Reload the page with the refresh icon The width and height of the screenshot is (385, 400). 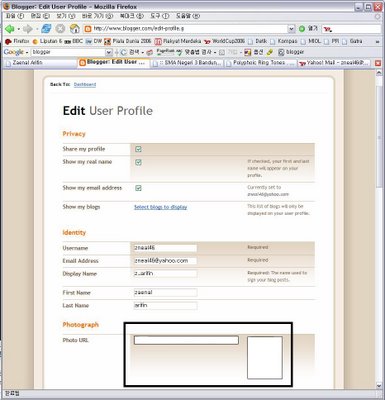[46, 29]
